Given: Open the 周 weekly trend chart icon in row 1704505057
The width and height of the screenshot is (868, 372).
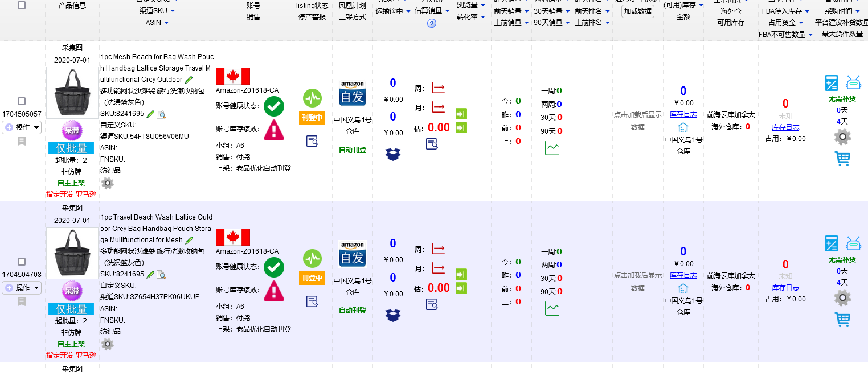Looking at the screenshot, I should [438, 88].
